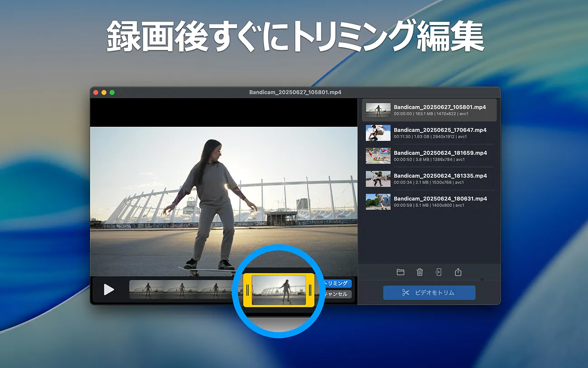Click the left yellow trim handle

(247, 290)
